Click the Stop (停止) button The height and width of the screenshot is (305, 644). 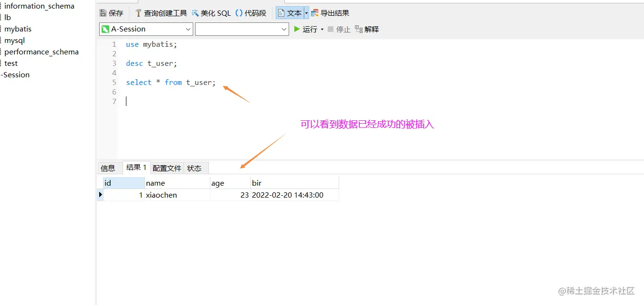339,29
